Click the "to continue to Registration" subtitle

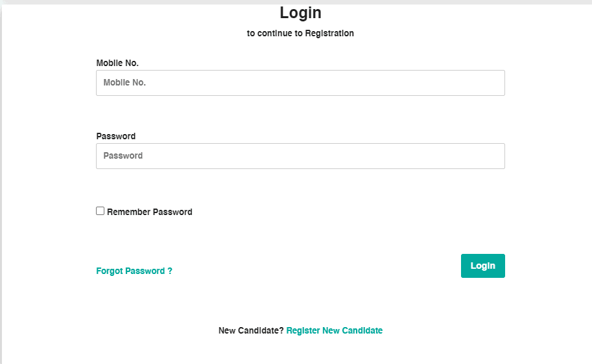tap(300, 33)
